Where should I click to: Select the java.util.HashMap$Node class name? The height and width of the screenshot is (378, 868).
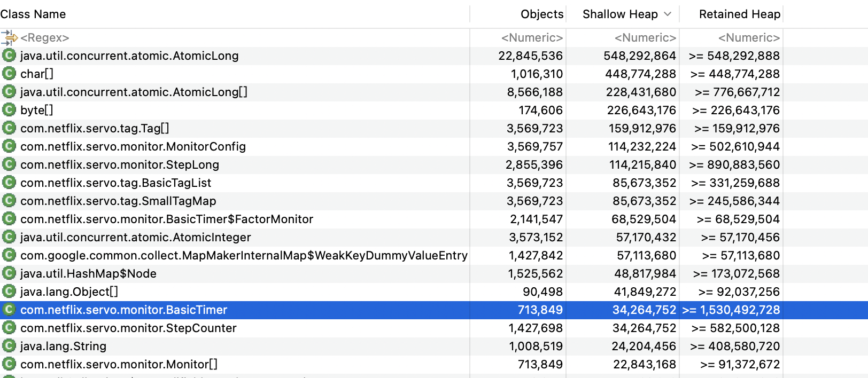tap(88, 273)
